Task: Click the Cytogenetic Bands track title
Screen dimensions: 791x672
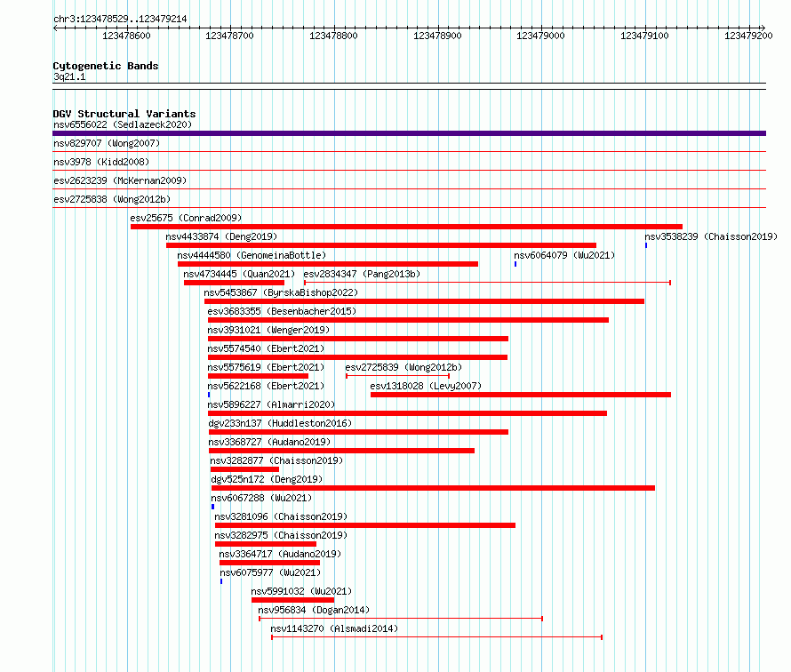Action: tap(106, 66)
